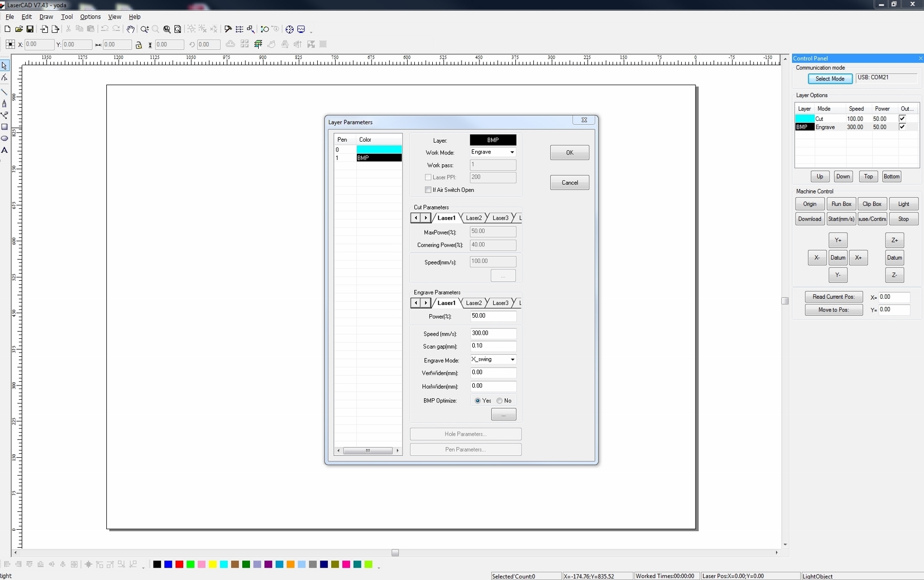Image resolution: width=924 pixels, height=580 pixels.
Task: Open the Work Mode dropdown
Action: tap(511, 152)
